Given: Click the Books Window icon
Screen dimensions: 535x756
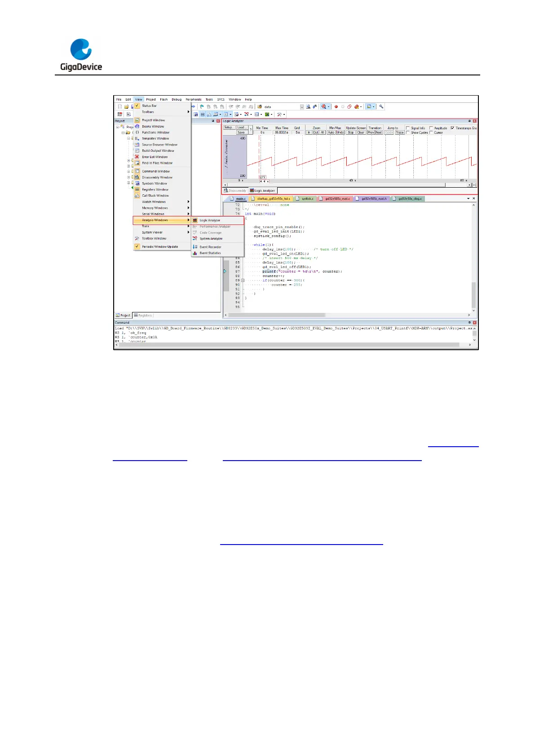Looking at the screenshot, I should click(x=137, y=126).
